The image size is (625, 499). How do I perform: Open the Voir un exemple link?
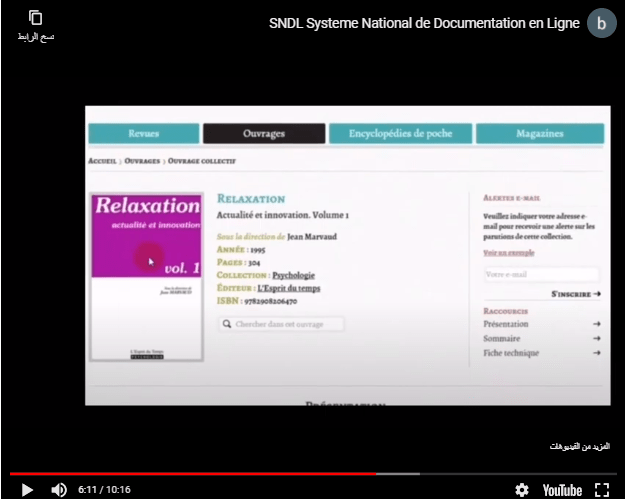pos(509,253)
